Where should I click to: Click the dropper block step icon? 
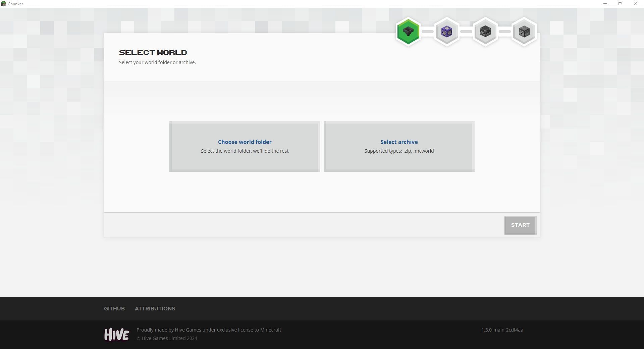pos(524,32)
